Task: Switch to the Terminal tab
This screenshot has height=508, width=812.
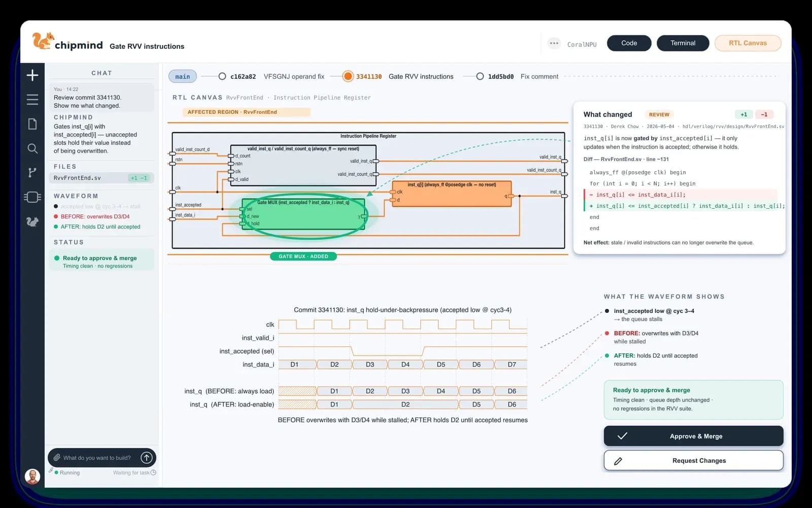Action: click(x=683, y=43)
